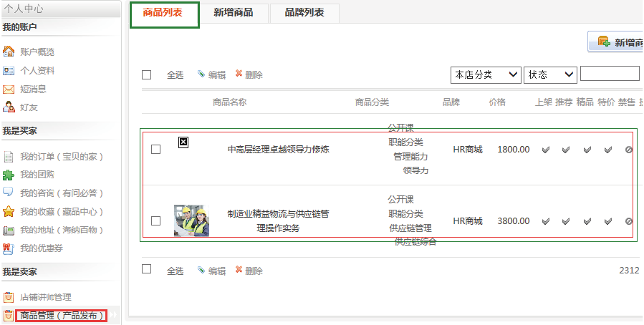This screenshot has height=325, width=644.
Task: Click the search input field beside 状态
Action: pos(610,74)
